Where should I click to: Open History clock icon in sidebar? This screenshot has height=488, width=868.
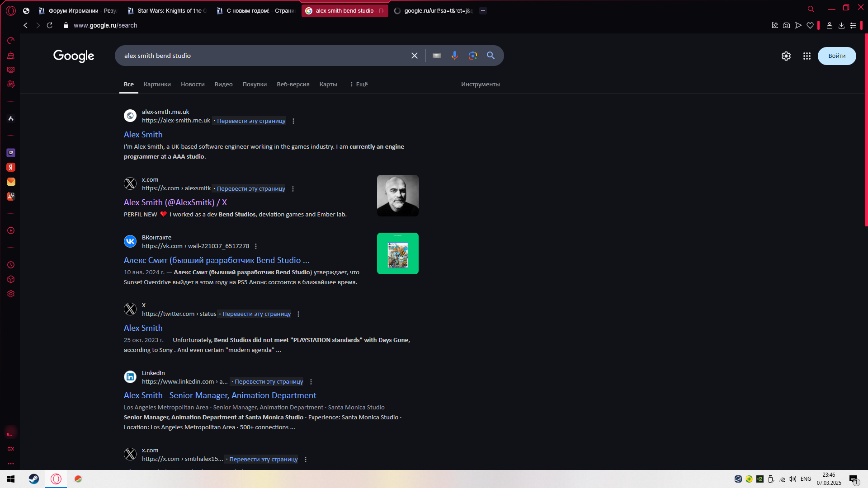[x=11, y=265]
